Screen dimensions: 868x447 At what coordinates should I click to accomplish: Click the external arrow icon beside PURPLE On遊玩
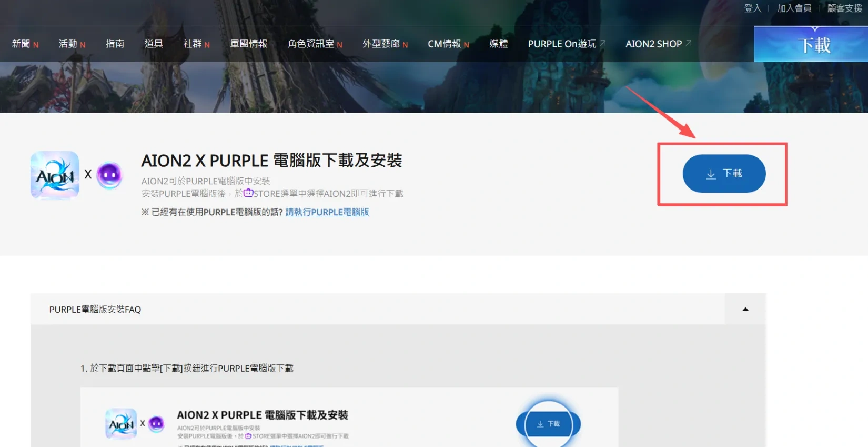coord(602,43)
